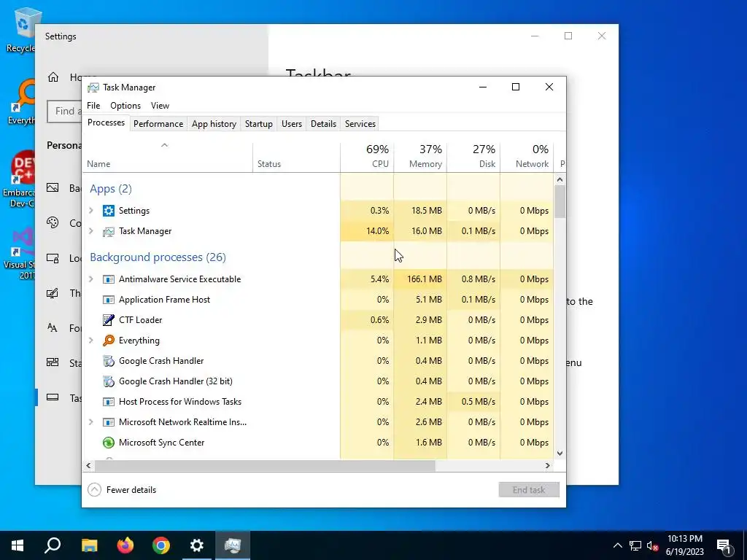
Task: Switch to the App history tab
Action: (x=214, y=124)
